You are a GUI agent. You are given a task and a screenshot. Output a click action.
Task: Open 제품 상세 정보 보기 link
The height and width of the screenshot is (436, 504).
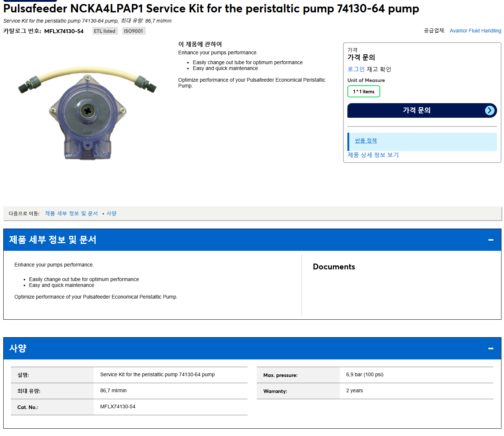tap(373, 155)
